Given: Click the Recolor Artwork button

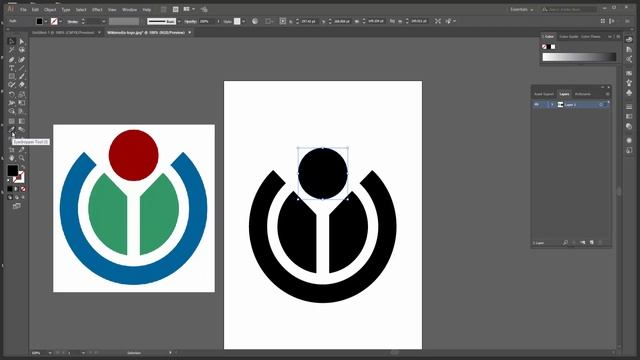Looking at the screenshot, I should [255, 21].
